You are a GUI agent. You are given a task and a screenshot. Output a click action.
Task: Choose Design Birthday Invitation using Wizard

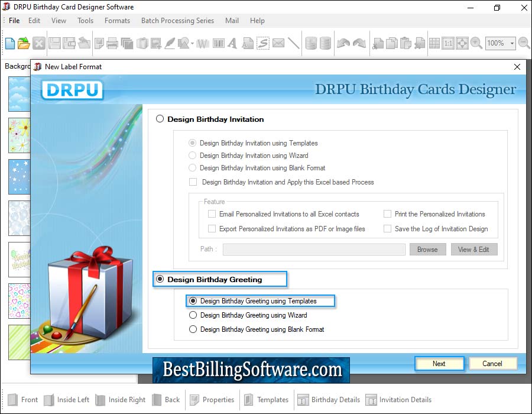[192, 156]
